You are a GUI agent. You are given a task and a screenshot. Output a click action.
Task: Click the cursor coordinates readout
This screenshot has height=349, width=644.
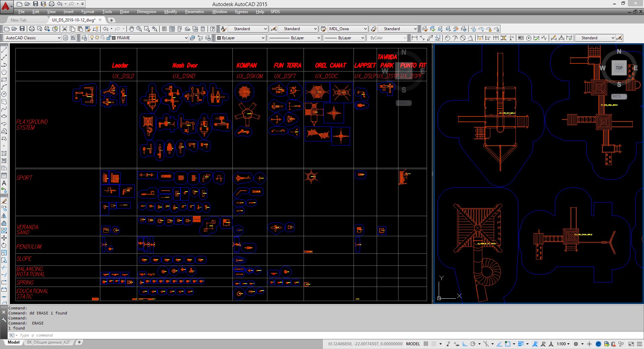(365, 344)
